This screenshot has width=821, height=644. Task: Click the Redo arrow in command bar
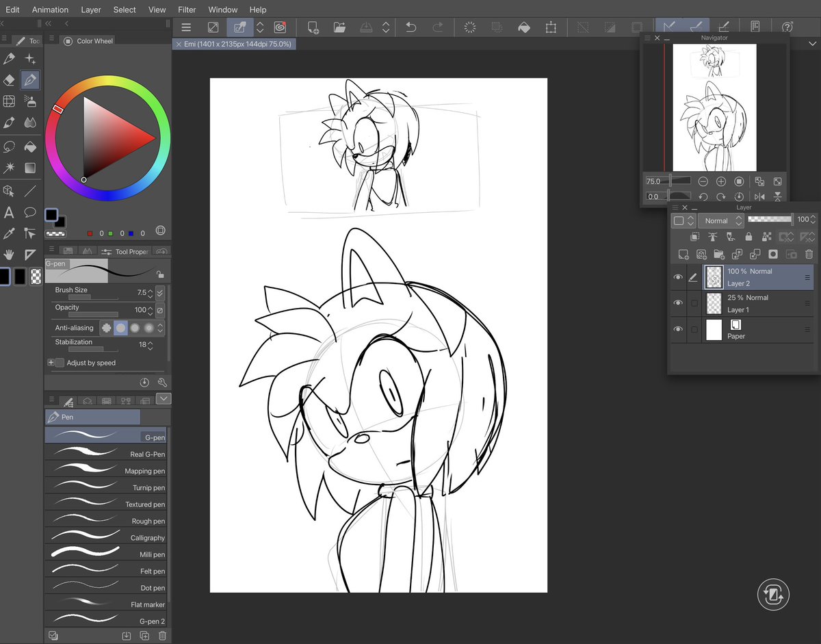tap(437, 27)
